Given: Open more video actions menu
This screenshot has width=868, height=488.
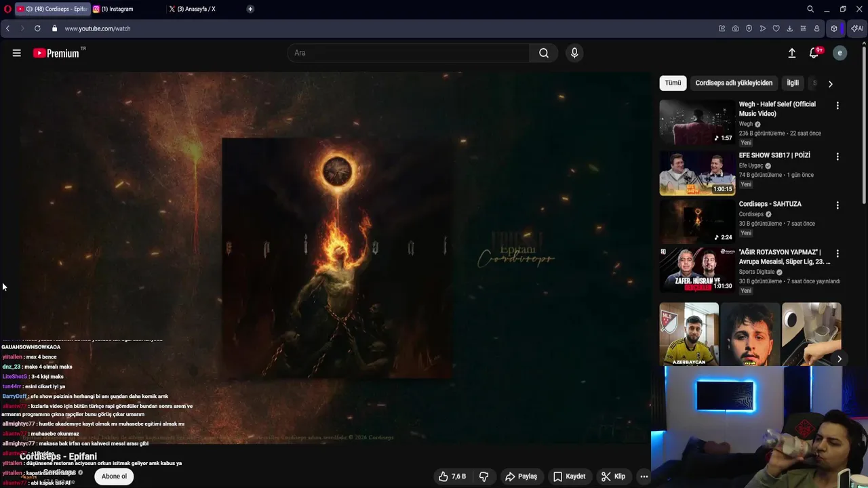Looking at the screenshot, I should pyautogui.click(x=644, y=476).
